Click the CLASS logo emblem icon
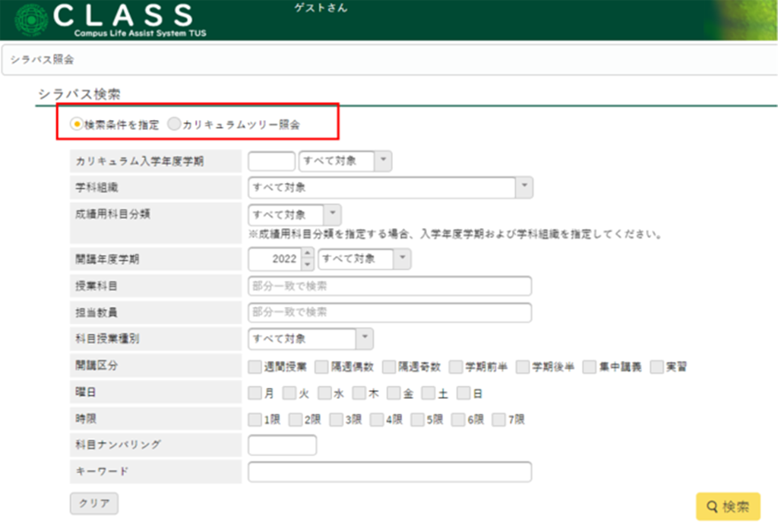778x532 pixels. [x=31, y=20]
